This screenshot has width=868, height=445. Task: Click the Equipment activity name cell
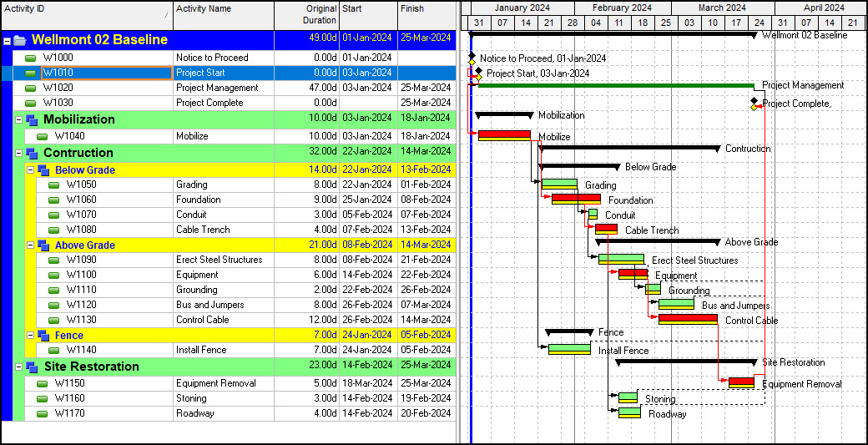point(224,275)
